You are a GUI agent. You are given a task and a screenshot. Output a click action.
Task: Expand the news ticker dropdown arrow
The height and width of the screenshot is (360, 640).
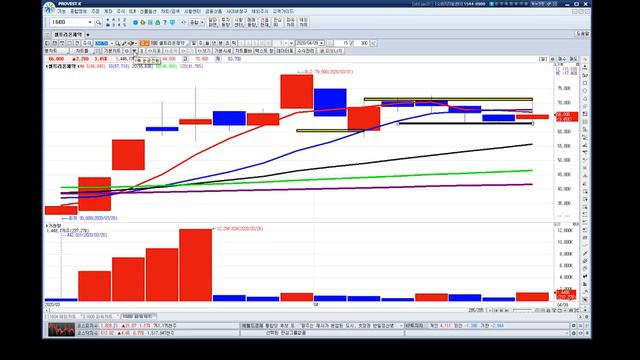(x=401, y=326)
